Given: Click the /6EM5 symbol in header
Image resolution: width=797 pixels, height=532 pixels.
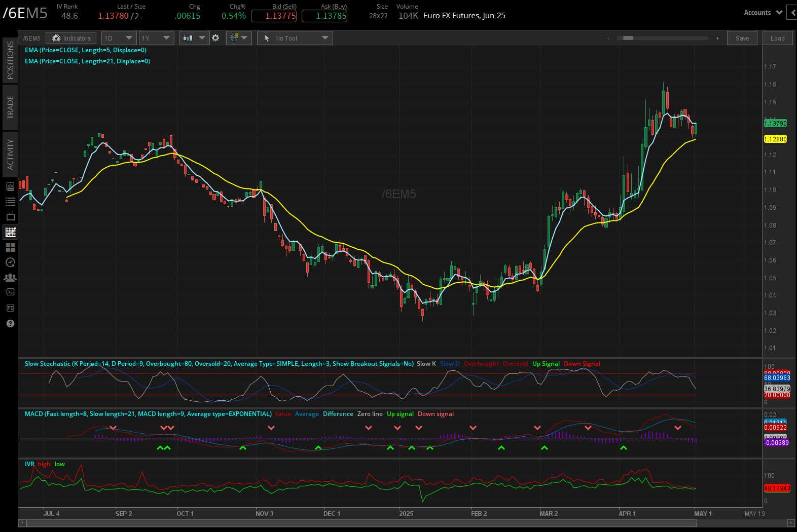Looking at the screenshot, I should tap(25, 13).
